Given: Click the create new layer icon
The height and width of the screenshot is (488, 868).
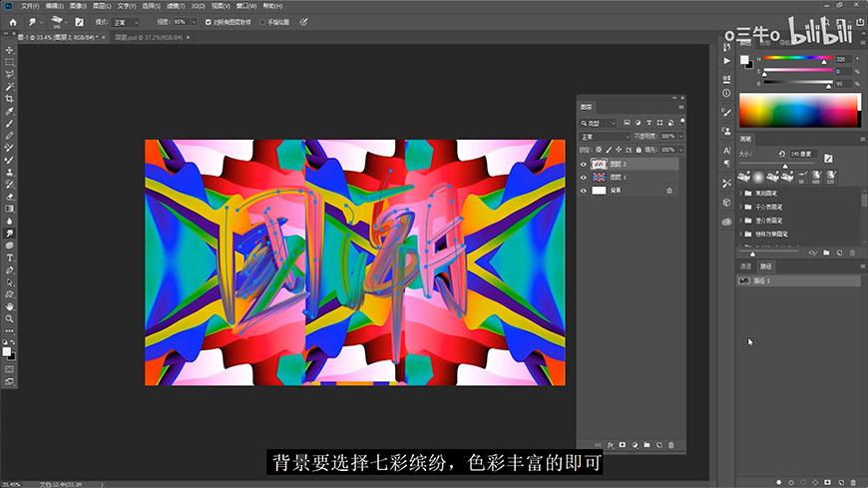Looking at the screenshot, I should click(x=658, y=444).
